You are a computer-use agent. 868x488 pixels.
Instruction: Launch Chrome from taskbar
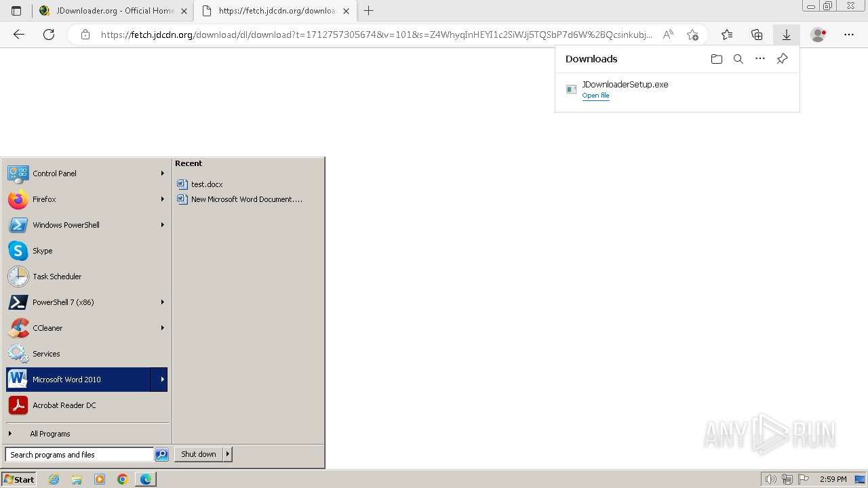pos(123,479)
